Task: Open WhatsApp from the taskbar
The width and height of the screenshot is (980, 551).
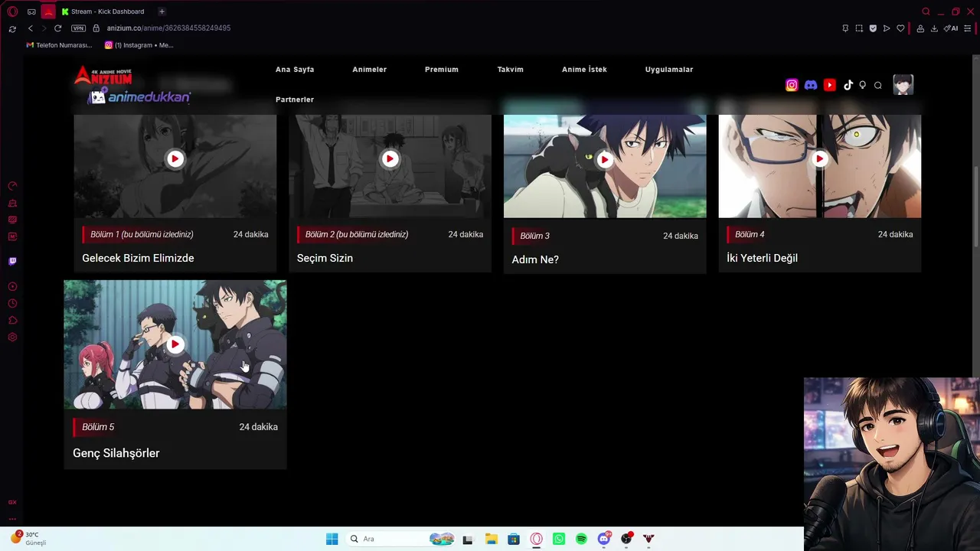Action: click(x=559, y=539)
